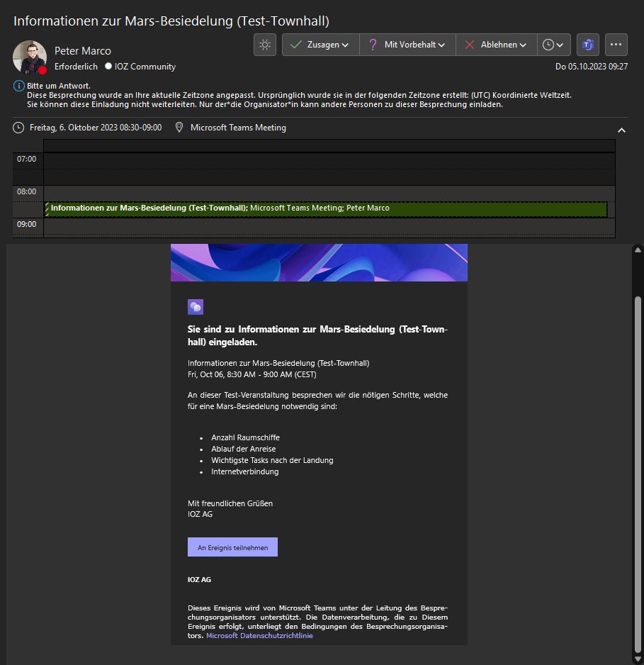Expand the Mit Vorbehalt chevron
This screenshot has height=665, width=644.
441,45
